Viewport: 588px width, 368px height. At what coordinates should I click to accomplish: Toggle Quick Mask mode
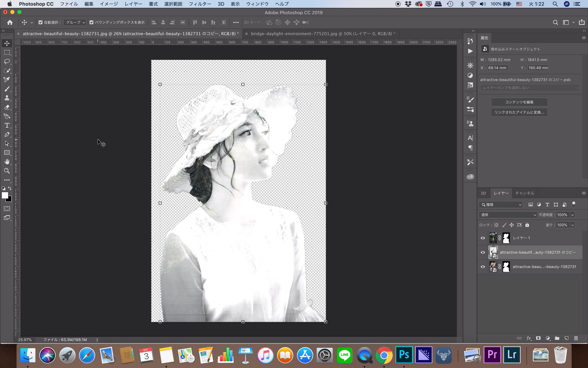tap(7, 209)
